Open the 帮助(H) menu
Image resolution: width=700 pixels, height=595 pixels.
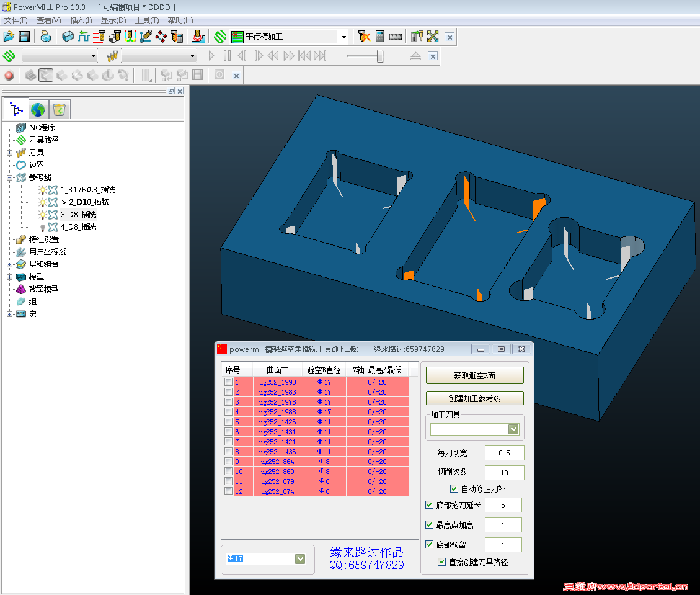tap(180, 20)
